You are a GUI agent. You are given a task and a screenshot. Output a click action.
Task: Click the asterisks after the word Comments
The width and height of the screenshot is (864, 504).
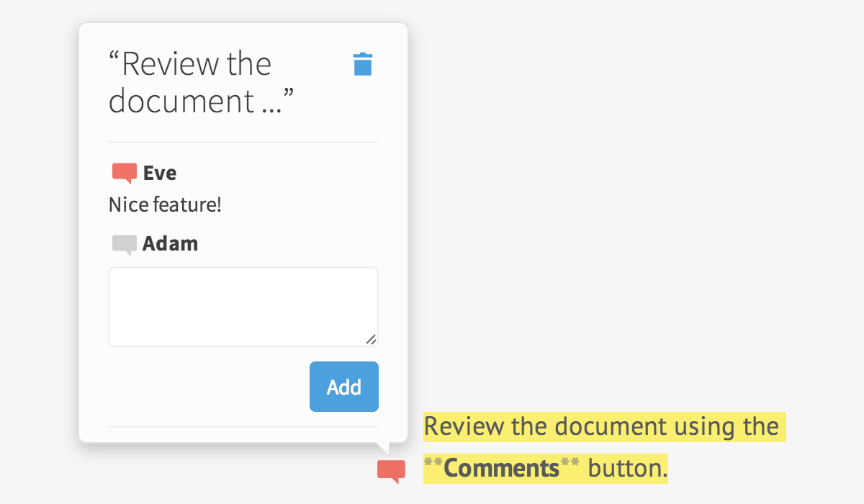pos(570,467)
